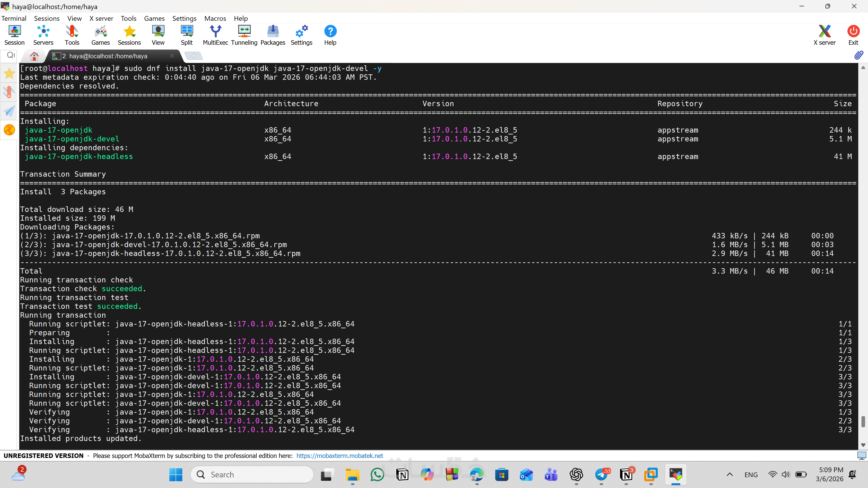Open a new tab with plus button
Image resolution: width=868 pixels, height=488 pixels.
pyautogui.click(x=194, y=56)
